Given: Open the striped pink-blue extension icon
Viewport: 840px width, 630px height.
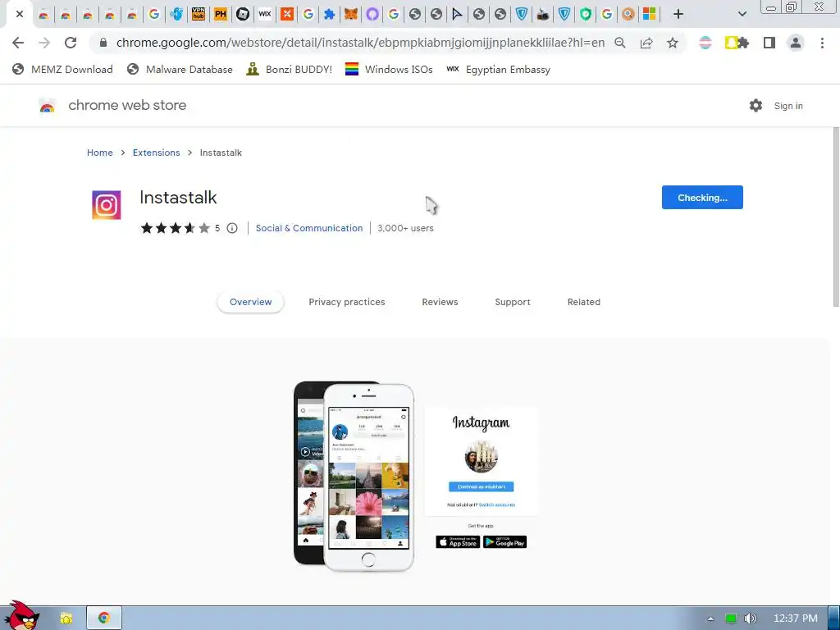Looking at the screenshot, I should [x=705, y=43].
